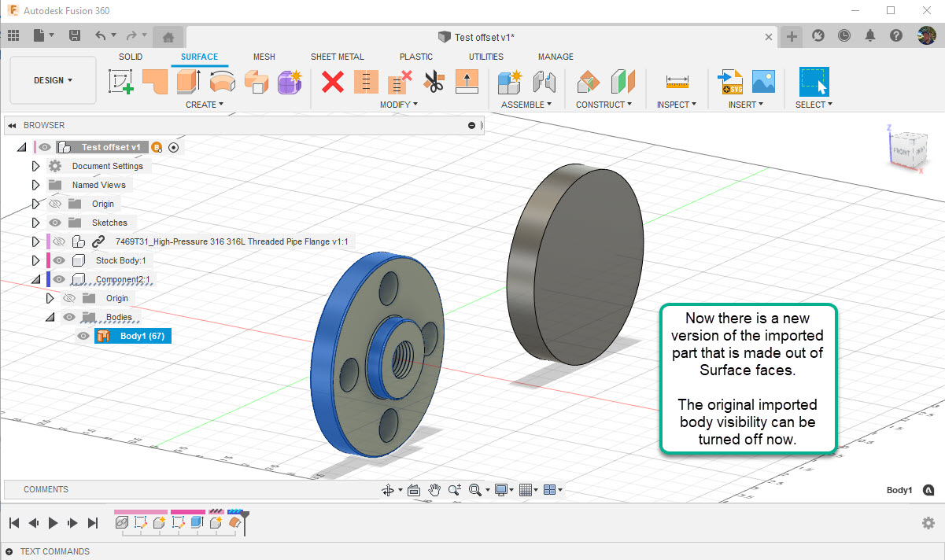
Task: Open the CONSTRUCT dropdown menu
Action: (x=604, y=105)
